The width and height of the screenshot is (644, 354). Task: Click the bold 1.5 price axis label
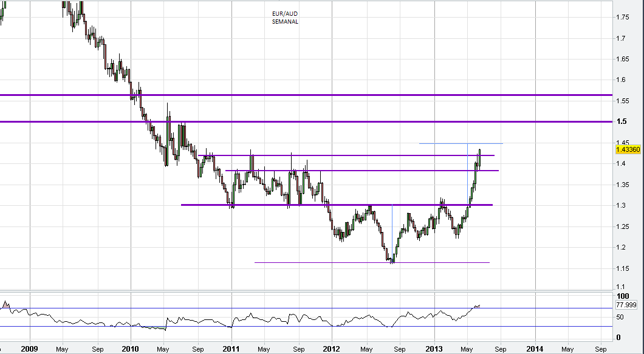coord(622,121)
